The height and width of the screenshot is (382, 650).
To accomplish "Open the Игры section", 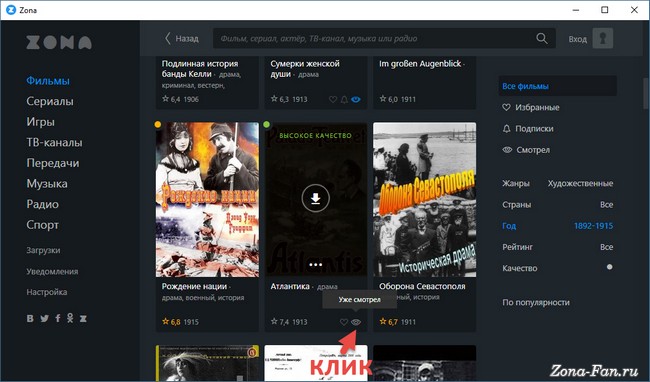I will 40,122.
